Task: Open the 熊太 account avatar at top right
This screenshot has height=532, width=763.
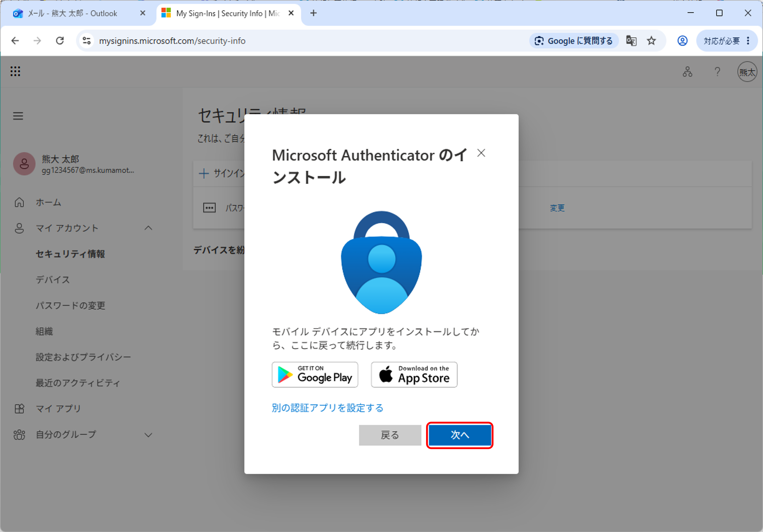Action: [x=747, y=72]
